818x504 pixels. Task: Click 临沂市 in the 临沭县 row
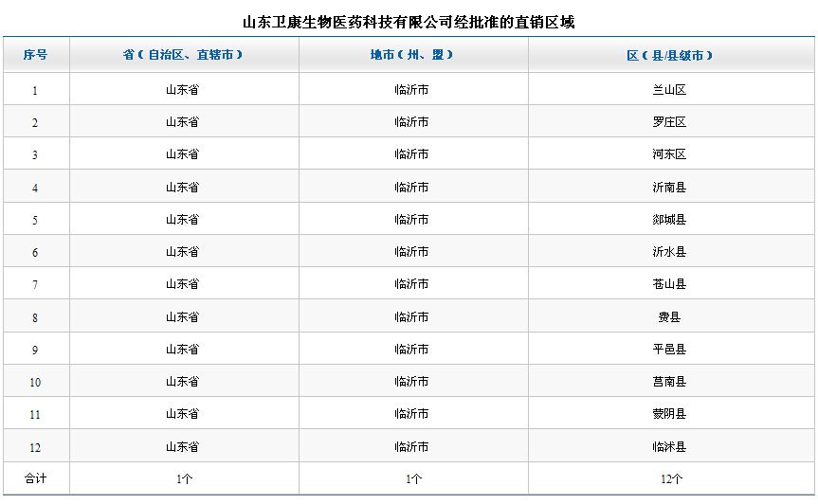411,446
